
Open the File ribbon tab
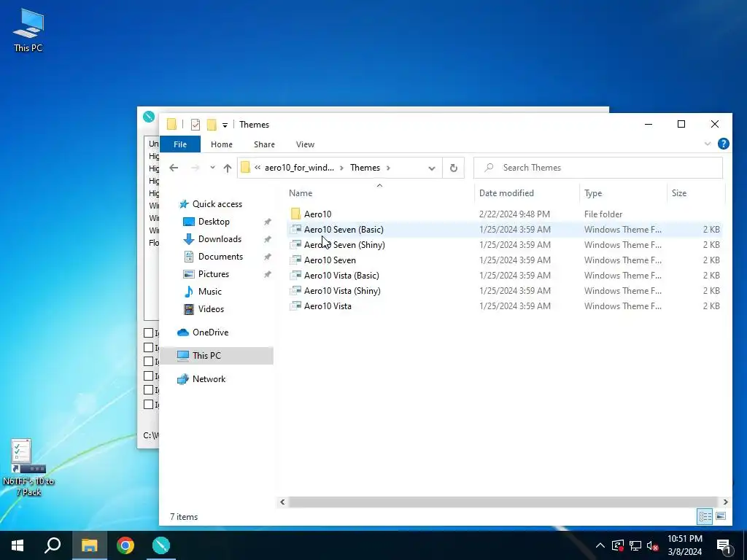pos(180,144)
